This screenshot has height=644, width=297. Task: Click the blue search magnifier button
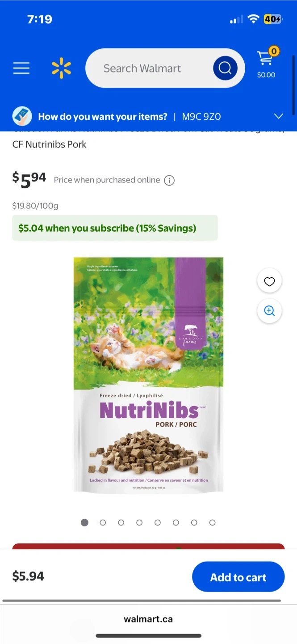click(225, 68)
